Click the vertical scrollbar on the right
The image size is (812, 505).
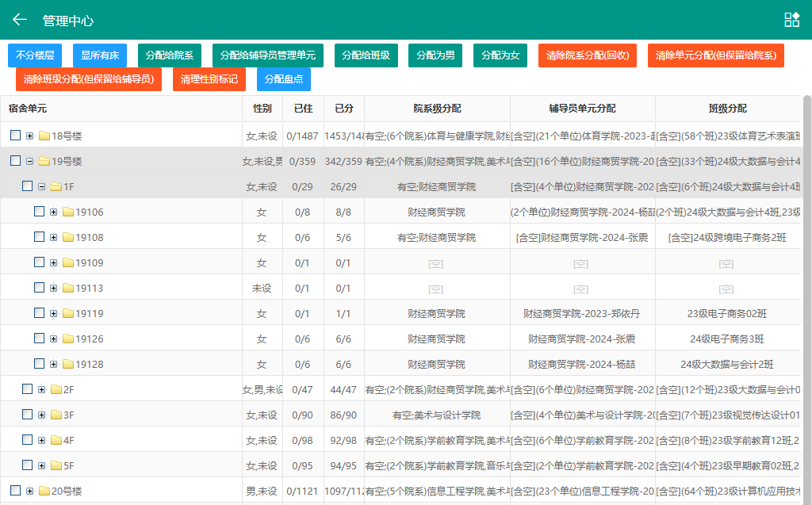806,300
